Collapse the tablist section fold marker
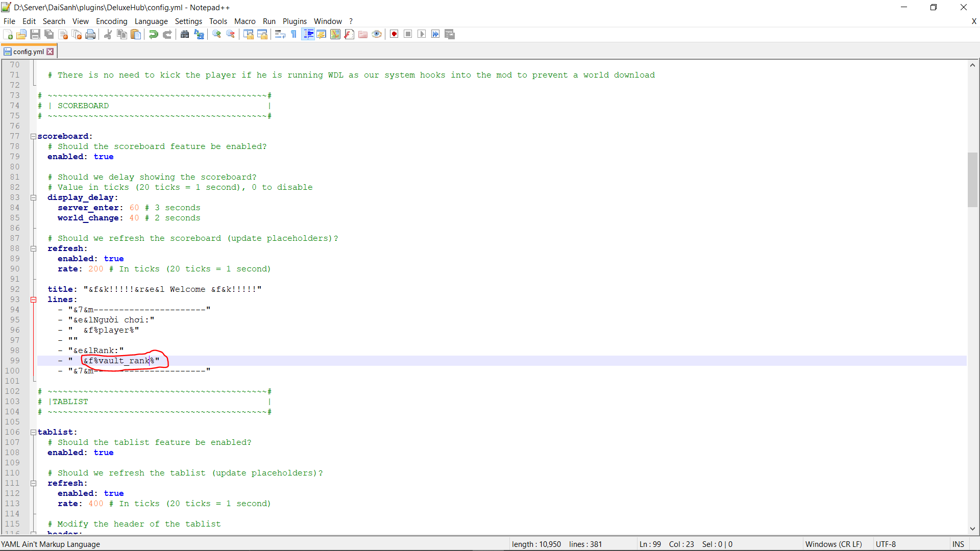 coord(33,432)
